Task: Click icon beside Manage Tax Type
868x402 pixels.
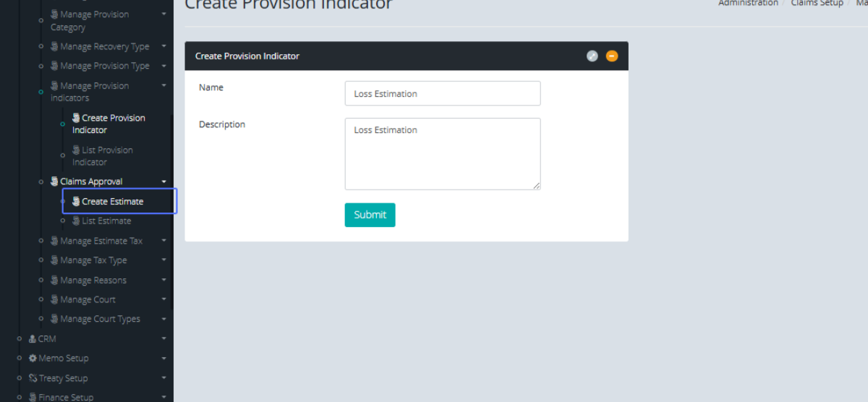Action: (54, 260)
